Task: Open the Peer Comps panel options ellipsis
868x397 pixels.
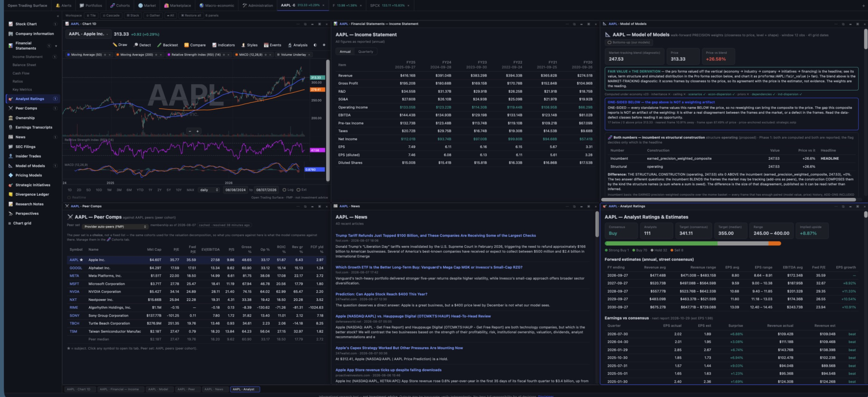Action: 298,206
